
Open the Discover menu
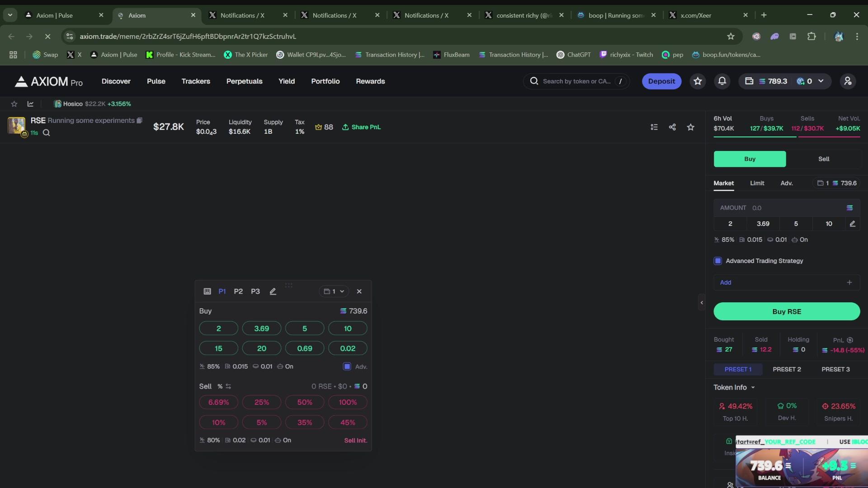(116, 81)
